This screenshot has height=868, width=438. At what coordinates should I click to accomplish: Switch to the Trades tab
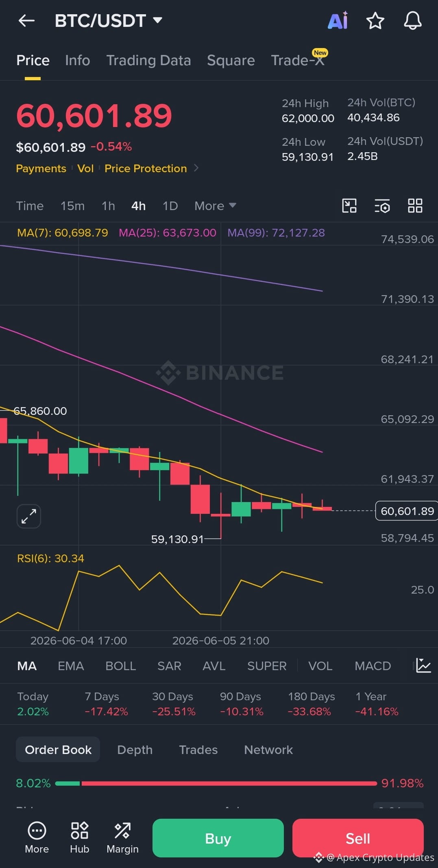pos(198,750)
